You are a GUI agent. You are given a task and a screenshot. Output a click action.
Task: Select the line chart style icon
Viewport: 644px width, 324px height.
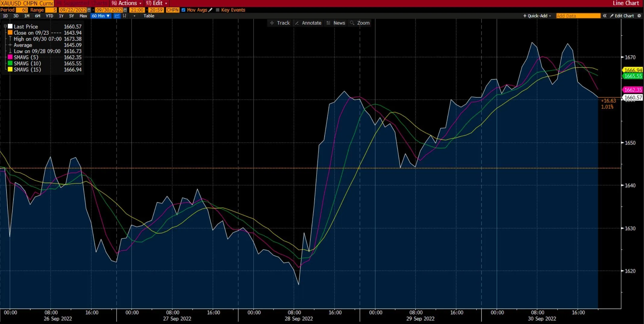(117, 16)
